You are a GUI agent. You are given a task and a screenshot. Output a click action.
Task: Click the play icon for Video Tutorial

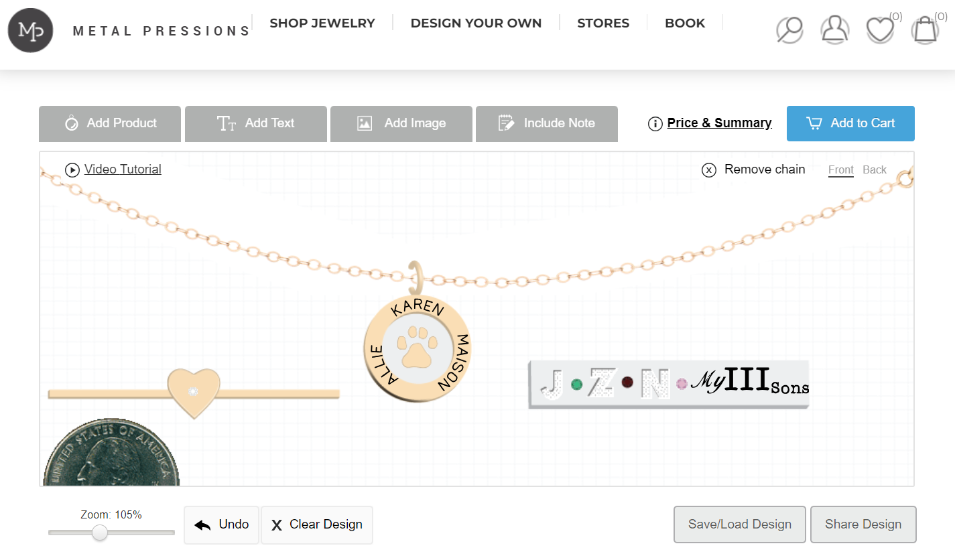click(72, 169)
